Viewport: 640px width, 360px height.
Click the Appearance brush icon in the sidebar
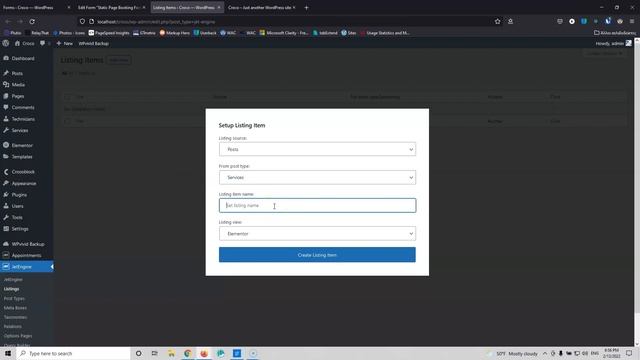pos(6,183)
